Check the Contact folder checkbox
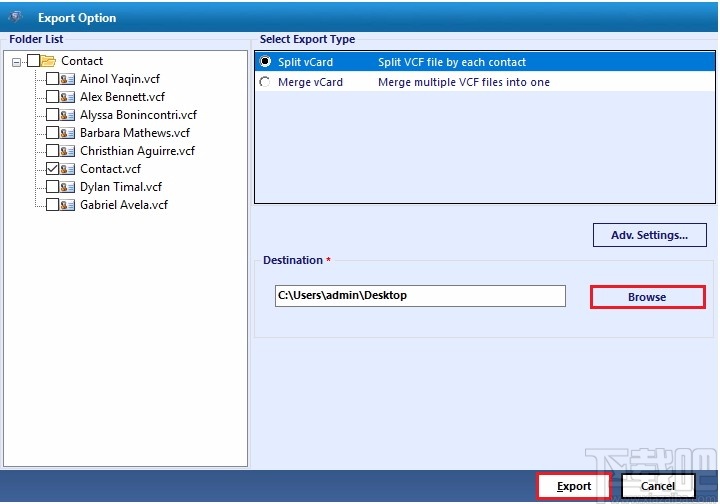Viewport: 720px width, 504px height. 34,61
